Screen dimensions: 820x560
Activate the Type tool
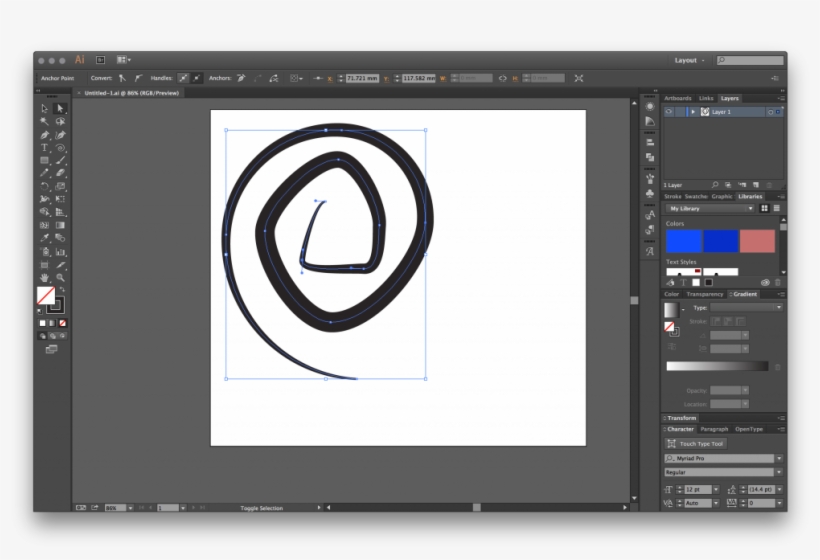tap(44, 148)
